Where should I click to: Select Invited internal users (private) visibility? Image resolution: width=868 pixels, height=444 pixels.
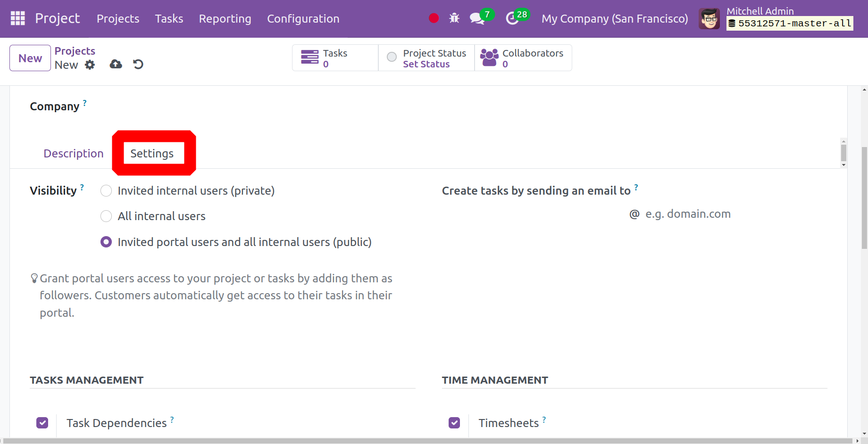(x=106, y=191)
